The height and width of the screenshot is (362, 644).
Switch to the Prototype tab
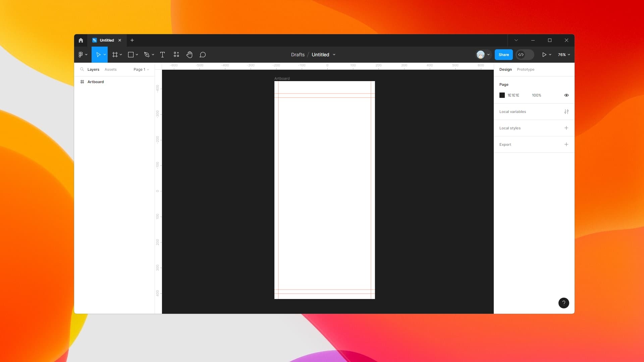click(x=526, y=69)
